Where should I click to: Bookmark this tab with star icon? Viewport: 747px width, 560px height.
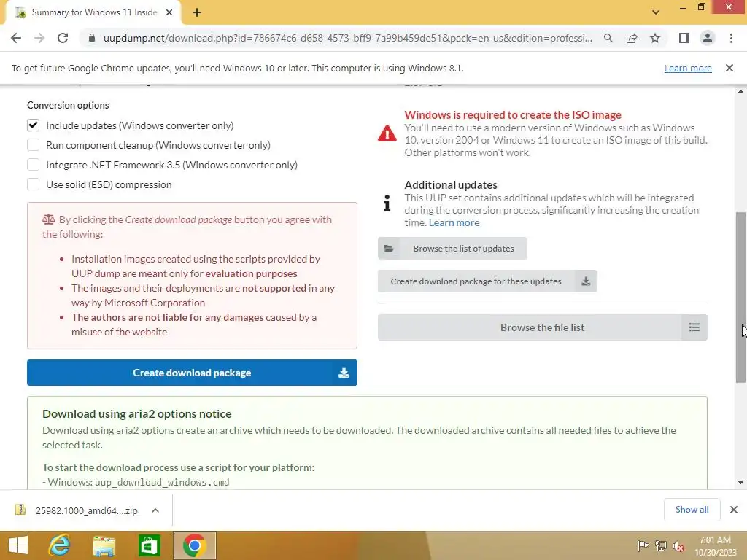(x=655, y=38)
